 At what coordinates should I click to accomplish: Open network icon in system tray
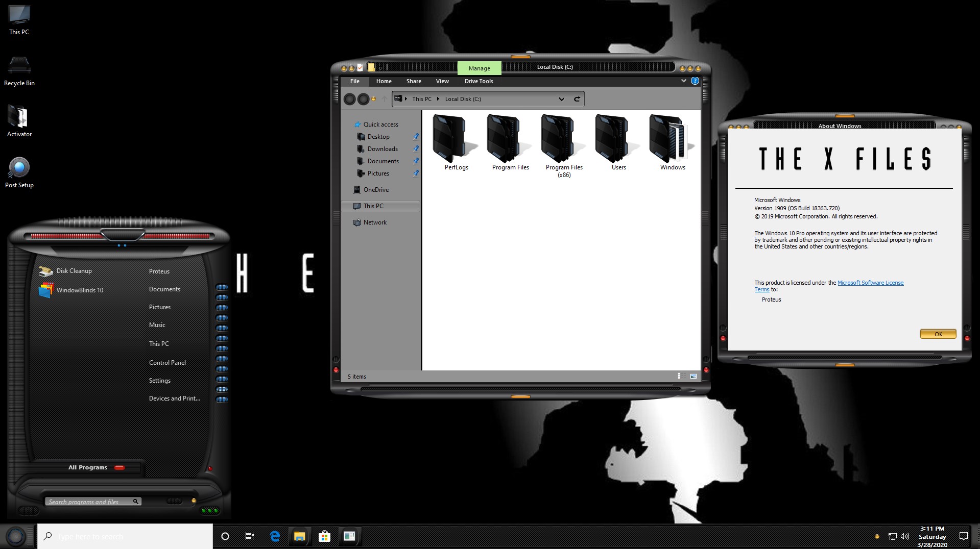893,536
